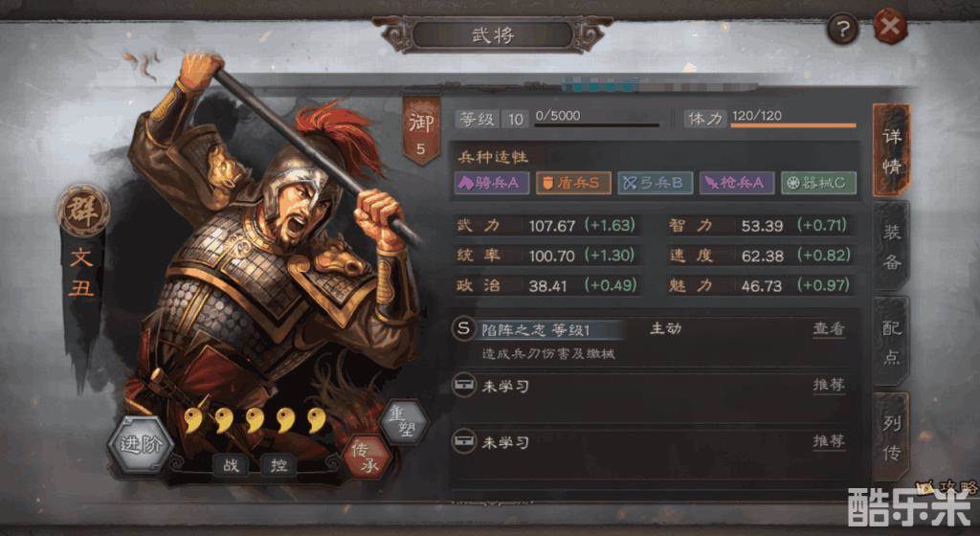Select the 弓兵B troop type badge
This screenshot has height=536, width=980.
(655, 183)
